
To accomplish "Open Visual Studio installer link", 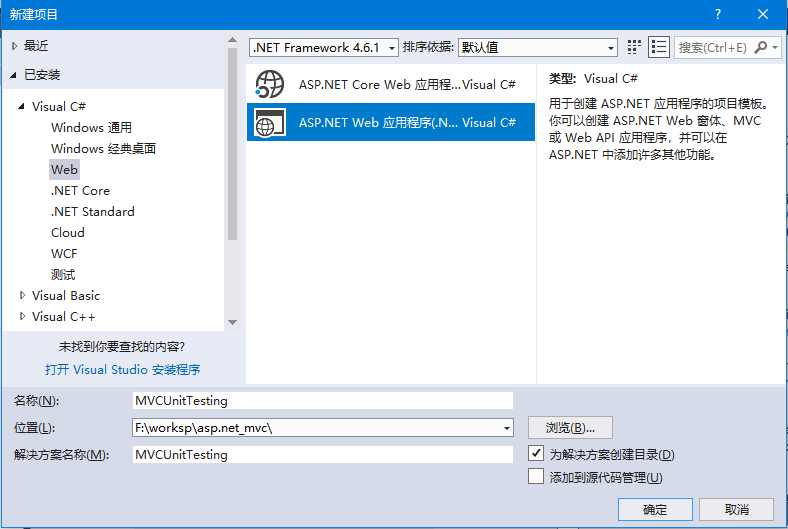I will tap(122, 369).
